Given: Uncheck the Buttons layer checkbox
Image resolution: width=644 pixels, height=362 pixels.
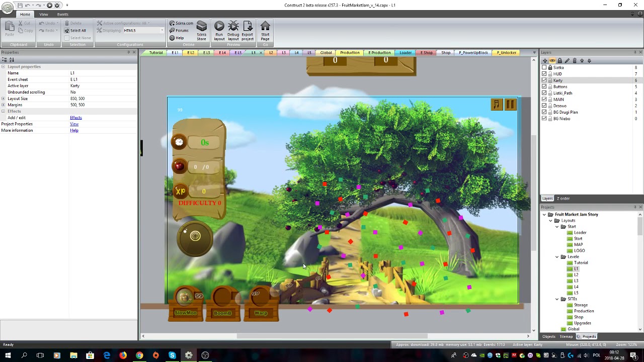Looking at the screenshot, I should (544, 86).
